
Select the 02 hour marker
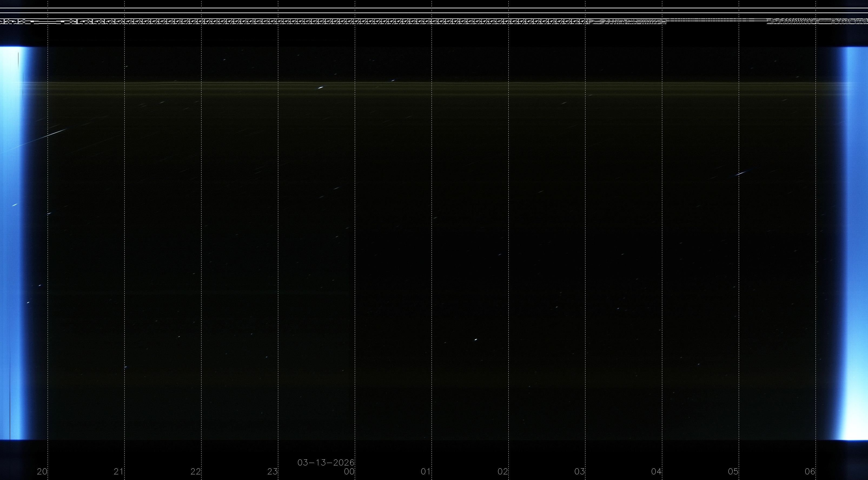pos(503,471)
